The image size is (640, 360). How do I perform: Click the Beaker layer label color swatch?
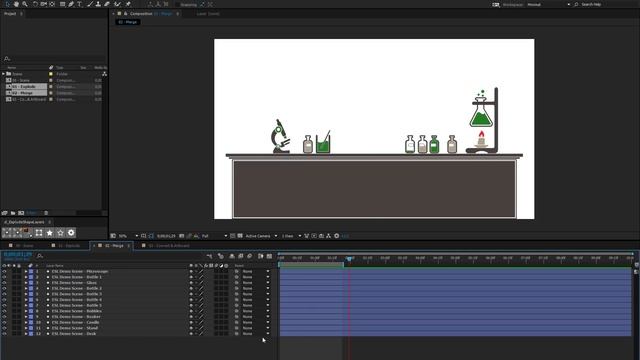coord(31,317)
